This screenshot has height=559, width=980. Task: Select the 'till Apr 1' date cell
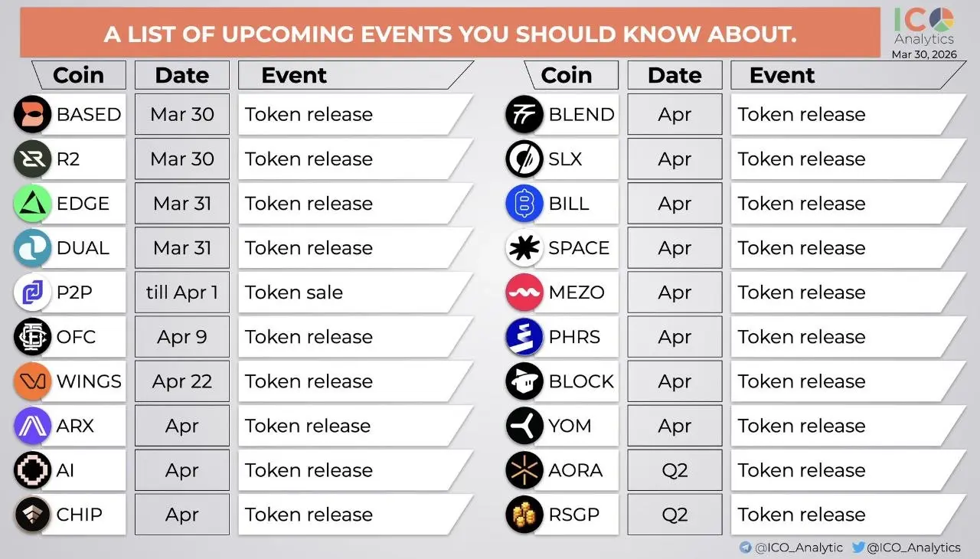[x=182, y=292]
